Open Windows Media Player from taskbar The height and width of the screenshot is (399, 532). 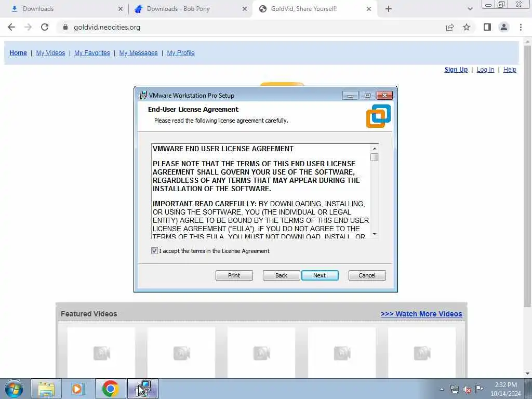click(x=78, y=389)
